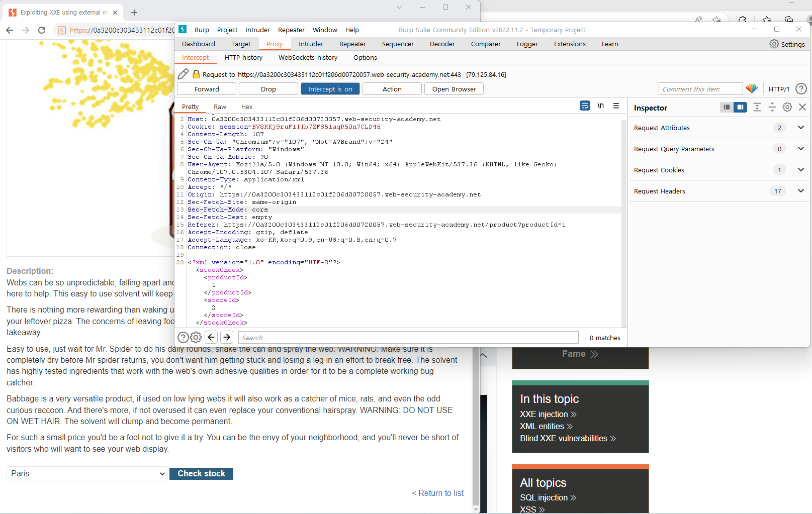812x514 pixels.
Task: Open Burp Settings gear in top bar
Action: coord(774,44)
